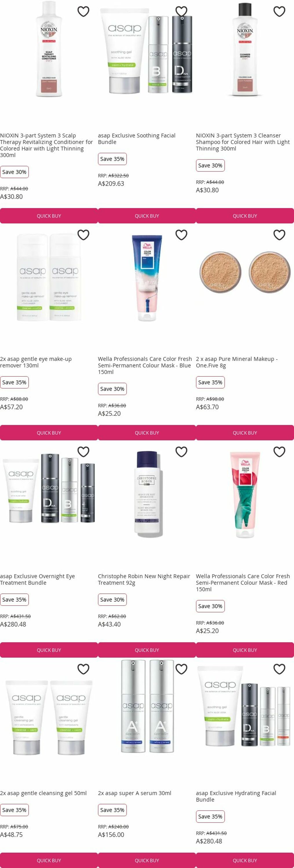Image resolution: width=294 pixels, height=868 pixels.
Task: Open 2x asap gentle cleansing gel 50ml link
Action: coord(43,793)
